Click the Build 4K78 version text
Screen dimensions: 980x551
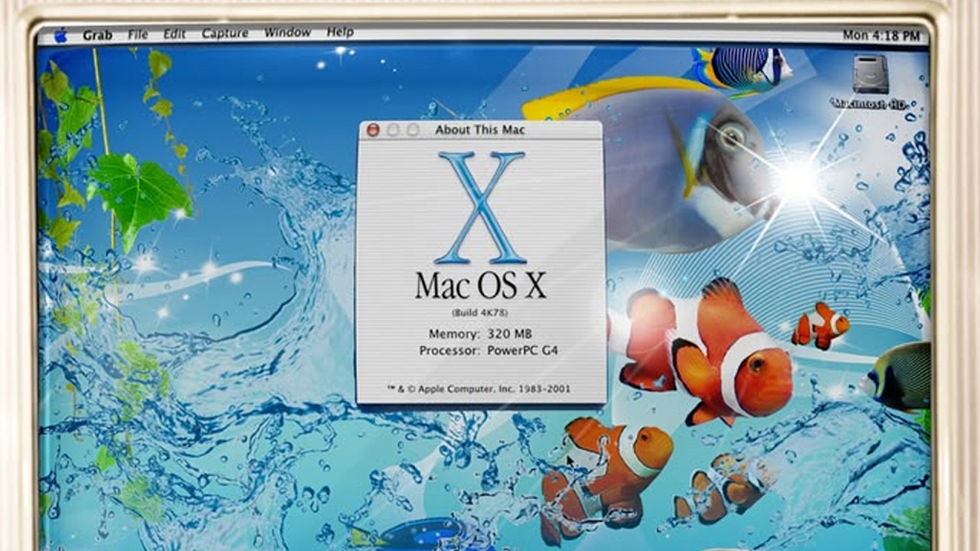click(x=480, y=314)
